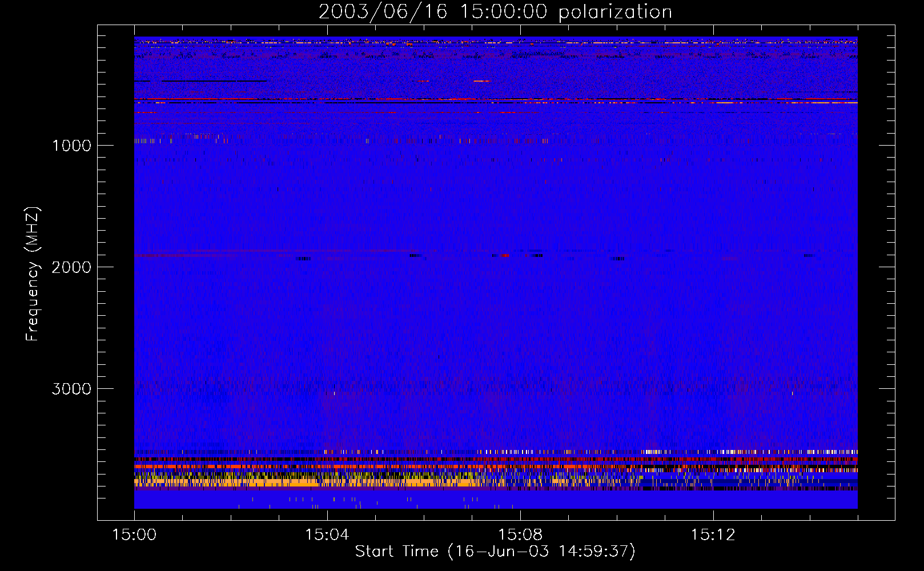Click the 'Start Time (16-Jun-03 14:59:37)' label

(x=495, y=552)
